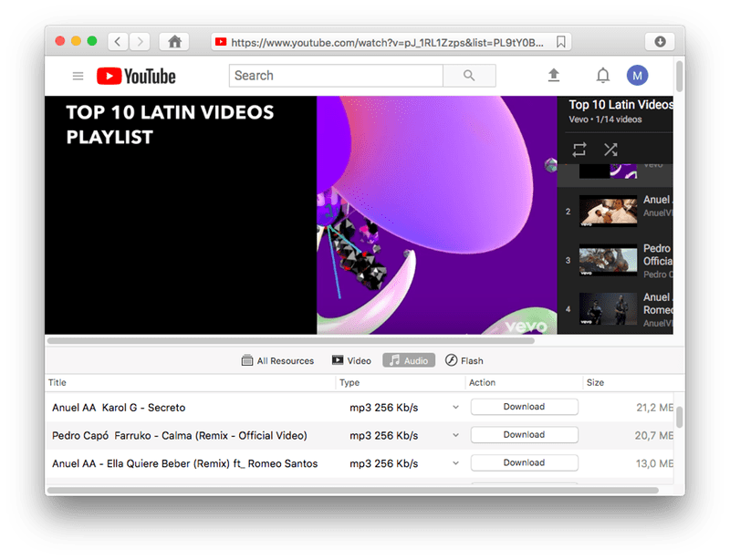The image size is (730, 560).
Task: Bookmark this page via bookmark icon
Action: click(x=561, y=42)
